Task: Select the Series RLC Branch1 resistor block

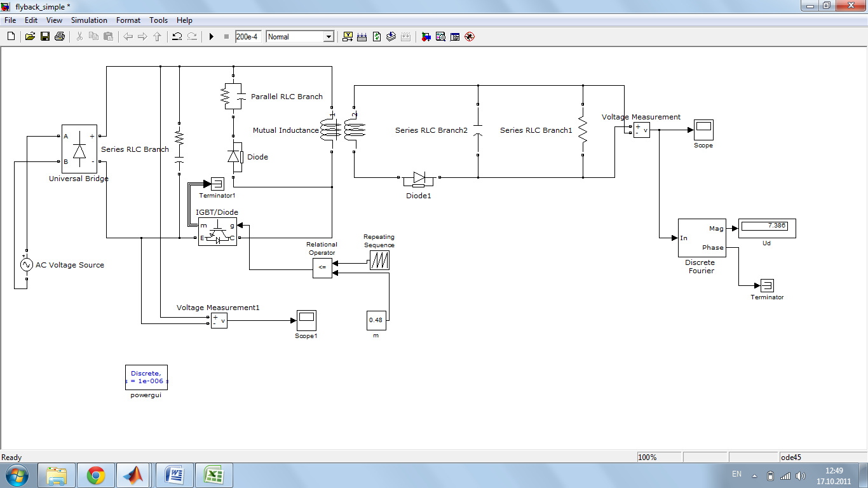Action: pos(583,130)
